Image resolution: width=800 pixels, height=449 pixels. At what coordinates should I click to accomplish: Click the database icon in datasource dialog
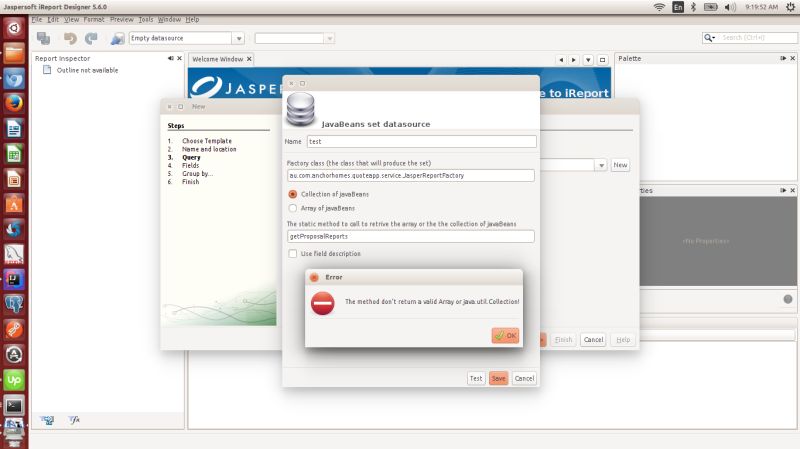pyautogui.click(x=301, y=109)
